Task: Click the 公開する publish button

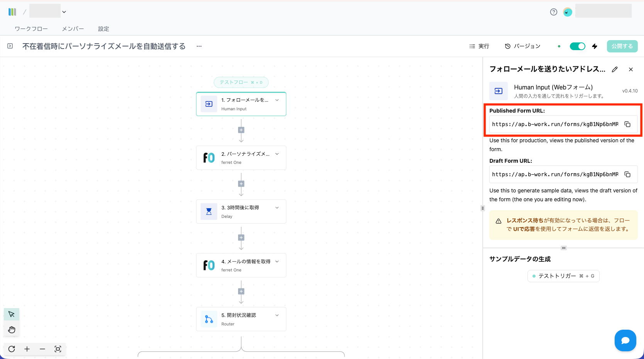Action: click(622, 46)
